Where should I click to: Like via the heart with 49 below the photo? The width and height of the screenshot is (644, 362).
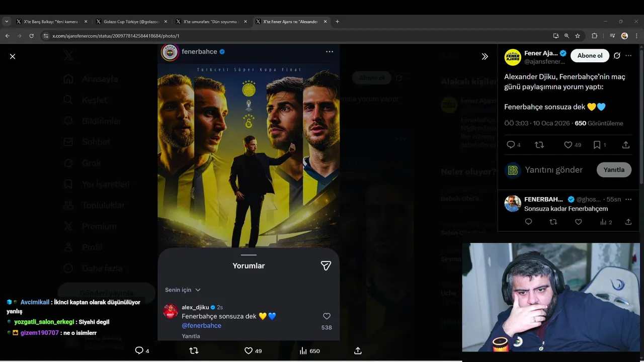(248, 351)
